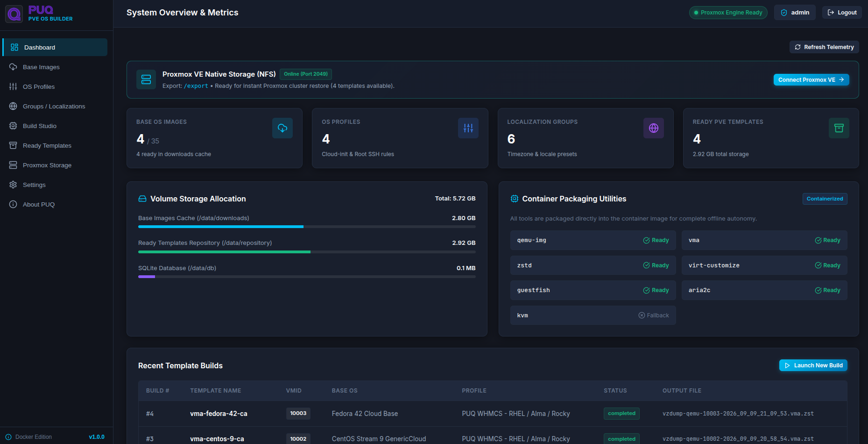Open Settings from sidebar

click(55, 185)
